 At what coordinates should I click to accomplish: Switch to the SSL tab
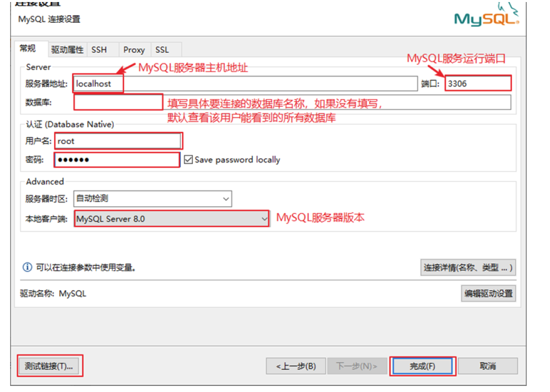click(162, 50)
